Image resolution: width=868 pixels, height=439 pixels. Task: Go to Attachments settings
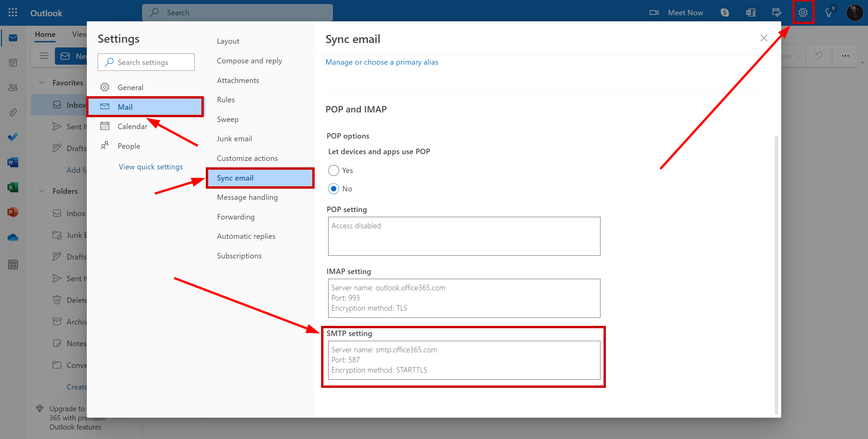click(x=238, y=80)
